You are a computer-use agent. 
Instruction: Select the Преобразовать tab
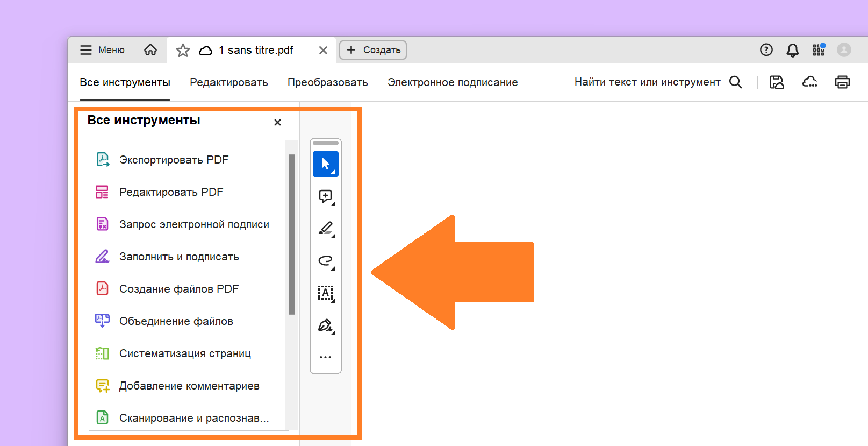click(328, 82)
